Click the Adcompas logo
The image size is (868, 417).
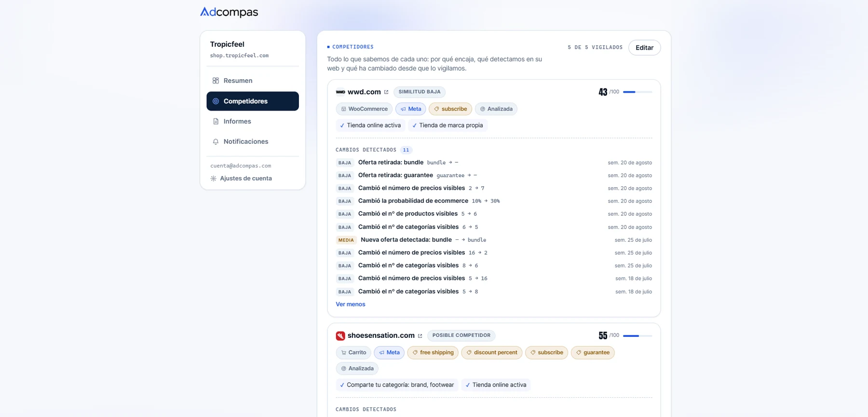(x=229, y=12)
